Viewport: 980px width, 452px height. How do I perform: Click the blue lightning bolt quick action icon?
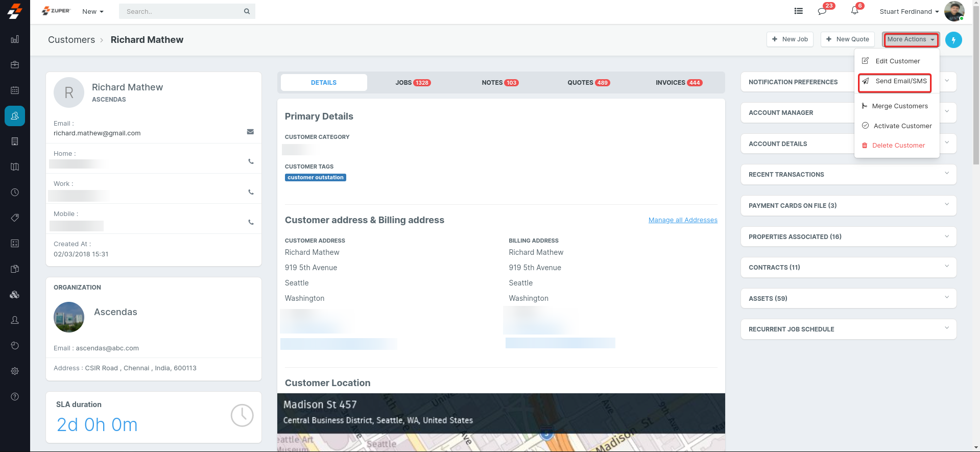point(953,40)
